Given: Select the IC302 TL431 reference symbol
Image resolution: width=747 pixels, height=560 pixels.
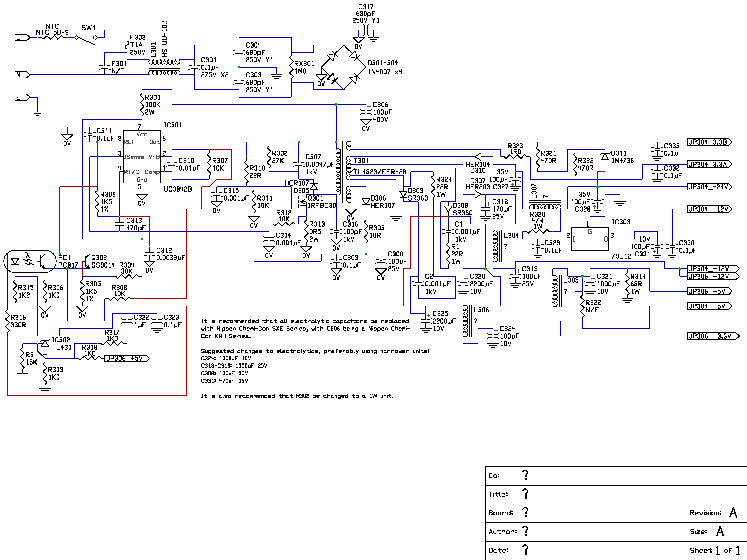Looking at the screenshot, I should (x=45, y=344).
